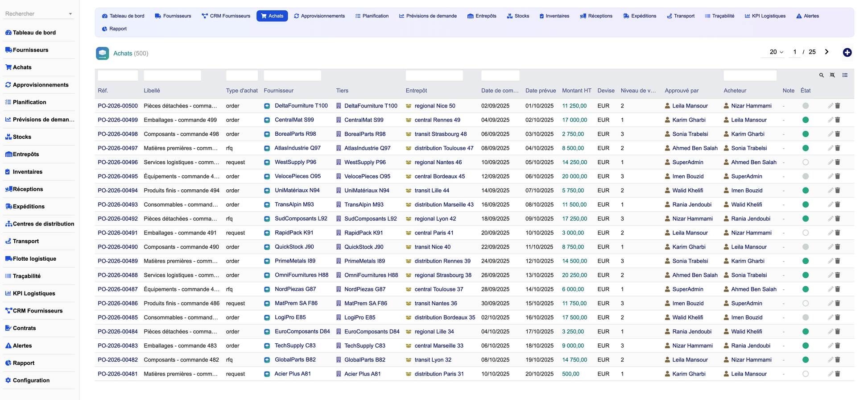Click the Achats module cube icon
The width and height of the screenshot is (868, 400).
(x=103, y=54)
